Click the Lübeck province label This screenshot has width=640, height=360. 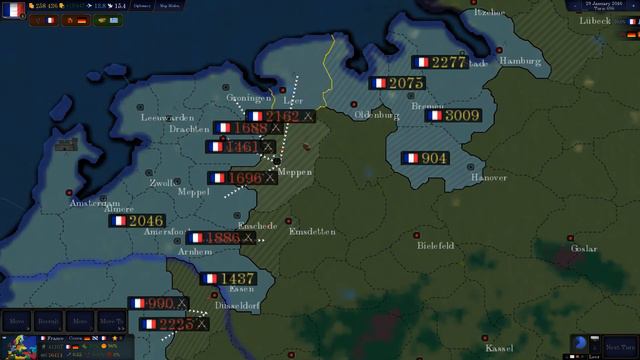point(595,21)
